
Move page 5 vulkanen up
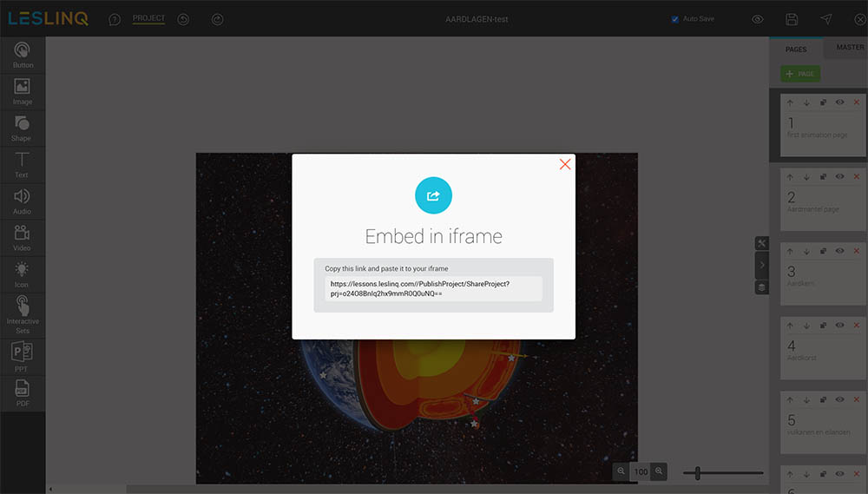pyautogui.click(x=790, y=399)
